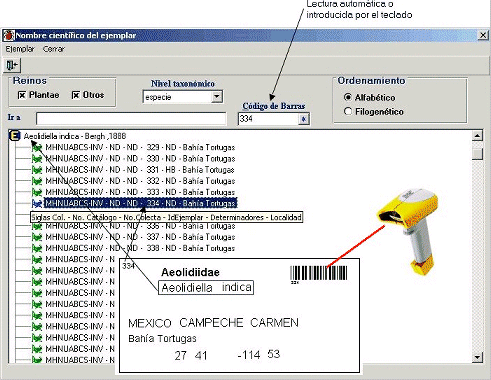The image size is (491, 380).
Task: Select the Filogenético ordering option
Action: click(x=348, y=111)
